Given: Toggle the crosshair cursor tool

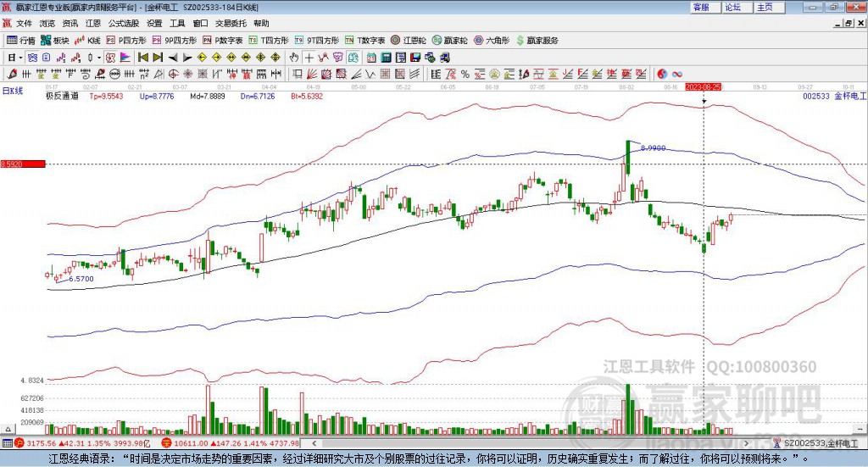Looking at the screenshot, I should (x=309, y=58).
